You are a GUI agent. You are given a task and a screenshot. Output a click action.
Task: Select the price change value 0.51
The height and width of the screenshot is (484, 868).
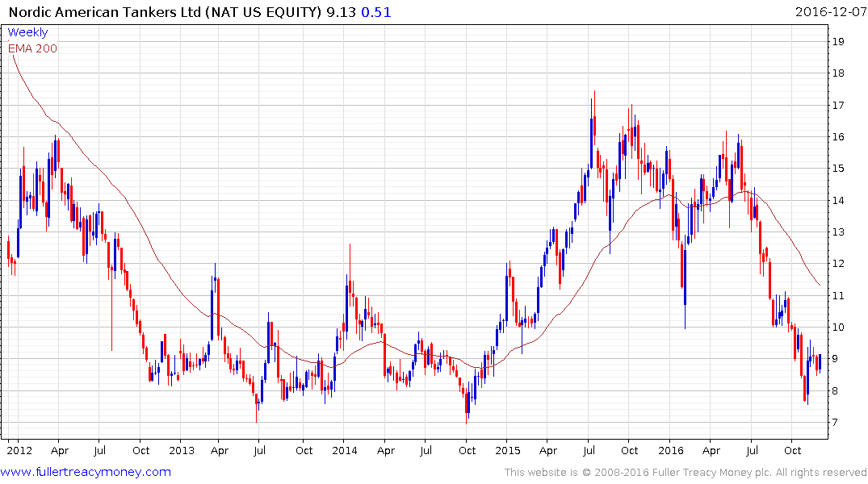point(376,12)
